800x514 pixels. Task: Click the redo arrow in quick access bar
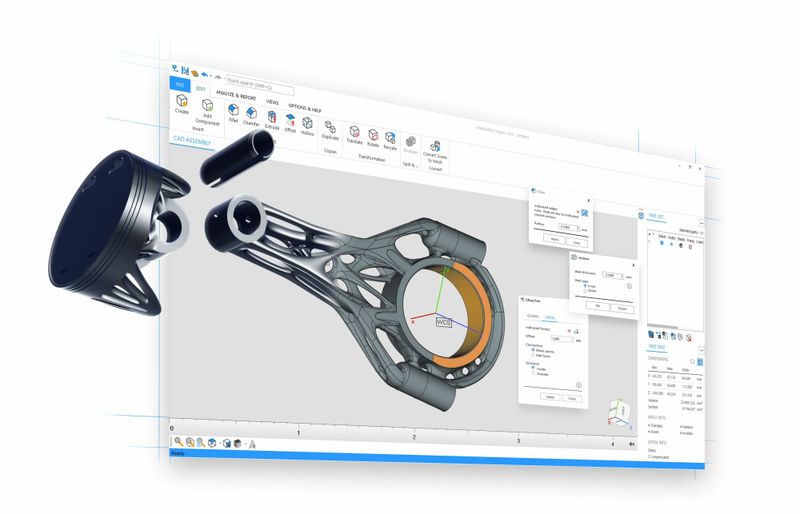click(x=217, y=77)
